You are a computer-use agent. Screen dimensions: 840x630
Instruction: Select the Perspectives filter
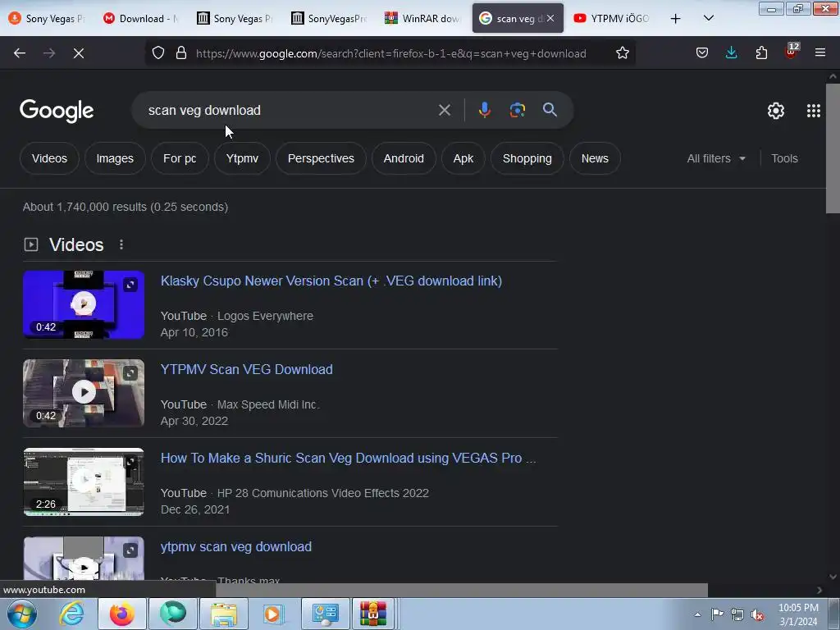321,158
